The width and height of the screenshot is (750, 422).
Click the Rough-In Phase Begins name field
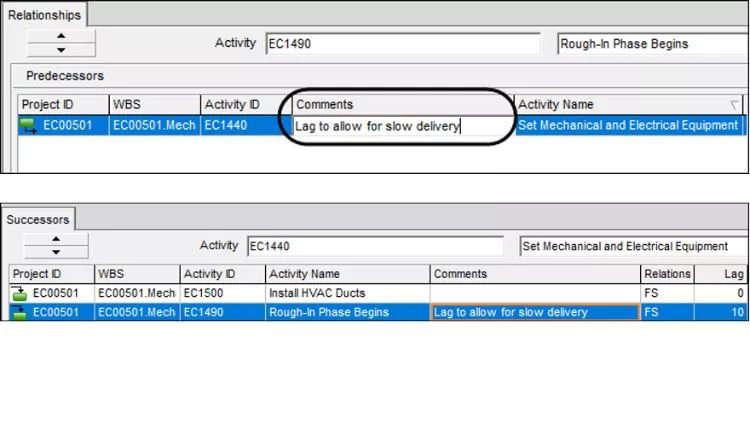[650, 44]
